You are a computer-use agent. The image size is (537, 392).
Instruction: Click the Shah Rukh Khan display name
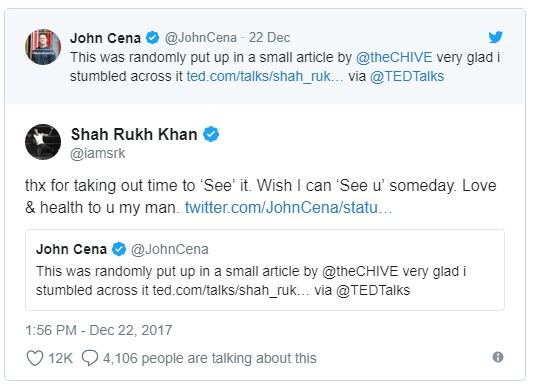point(134,134)
